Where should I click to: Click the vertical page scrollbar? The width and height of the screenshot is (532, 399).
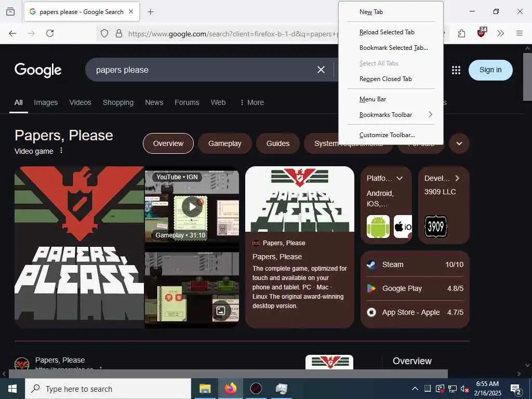coord(527,76)
